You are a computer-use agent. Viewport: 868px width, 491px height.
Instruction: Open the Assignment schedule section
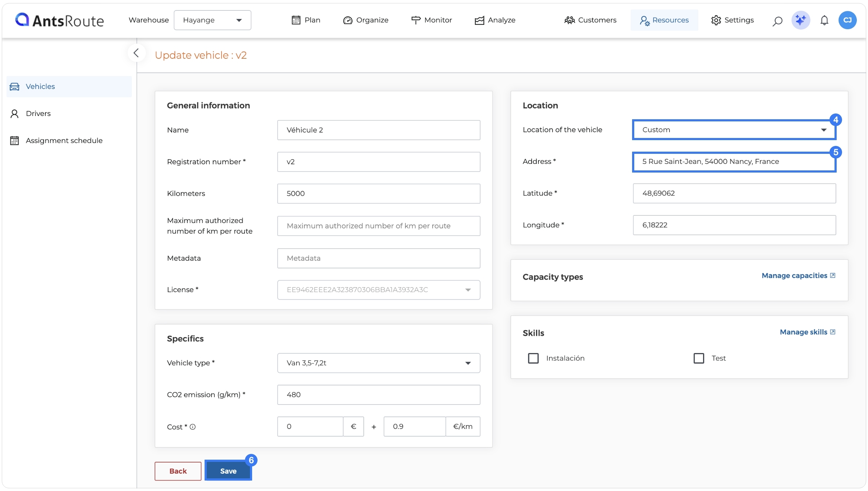pos(69,140)
